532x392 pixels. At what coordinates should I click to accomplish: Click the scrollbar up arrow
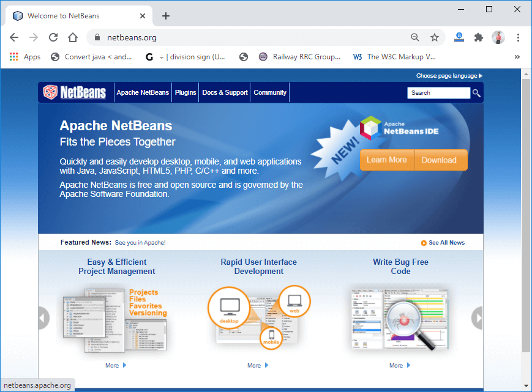(x=525, y=74)
